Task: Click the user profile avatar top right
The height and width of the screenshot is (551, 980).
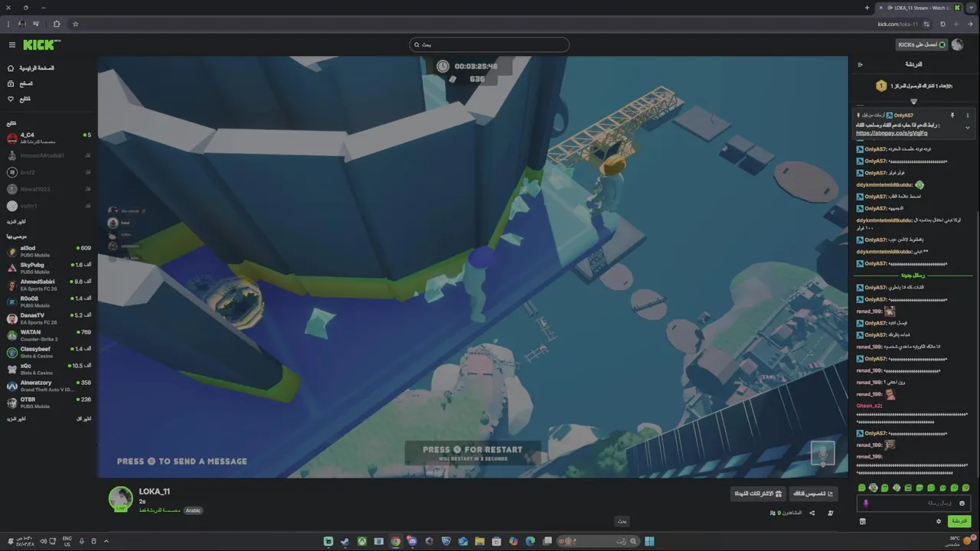Action: tap(957, 44)
